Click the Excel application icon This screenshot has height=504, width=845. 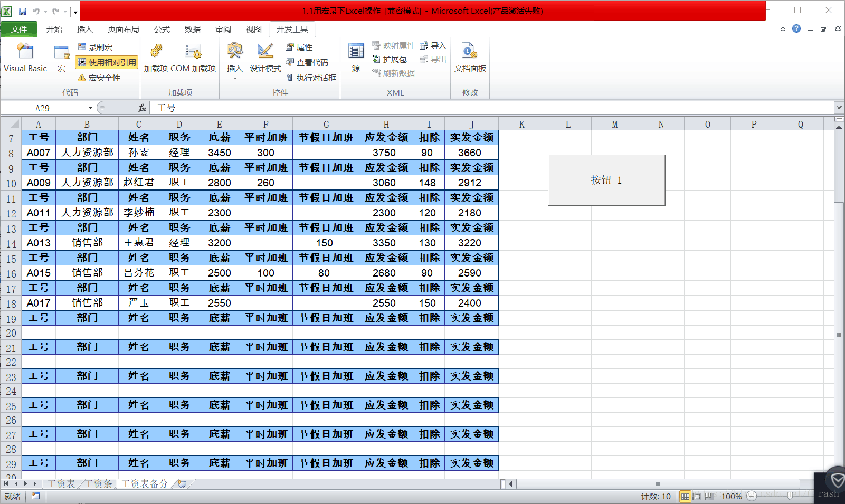(6, 11)
